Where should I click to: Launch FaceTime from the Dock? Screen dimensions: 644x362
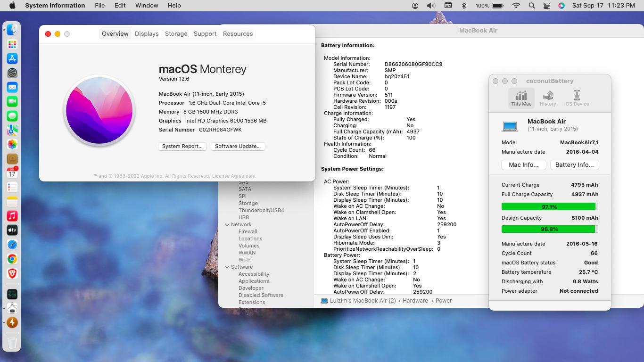coord(12,102)
